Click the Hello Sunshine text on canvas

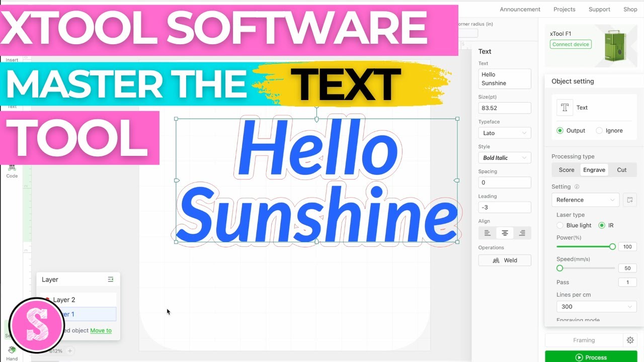(317, 181)
